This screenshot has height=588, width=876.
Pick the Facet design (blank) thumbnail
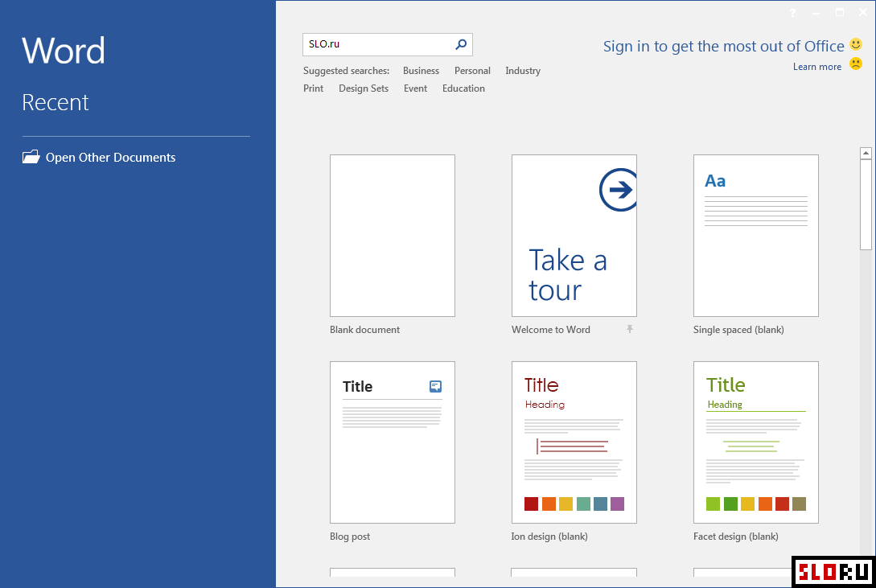(x=755, y=442)
